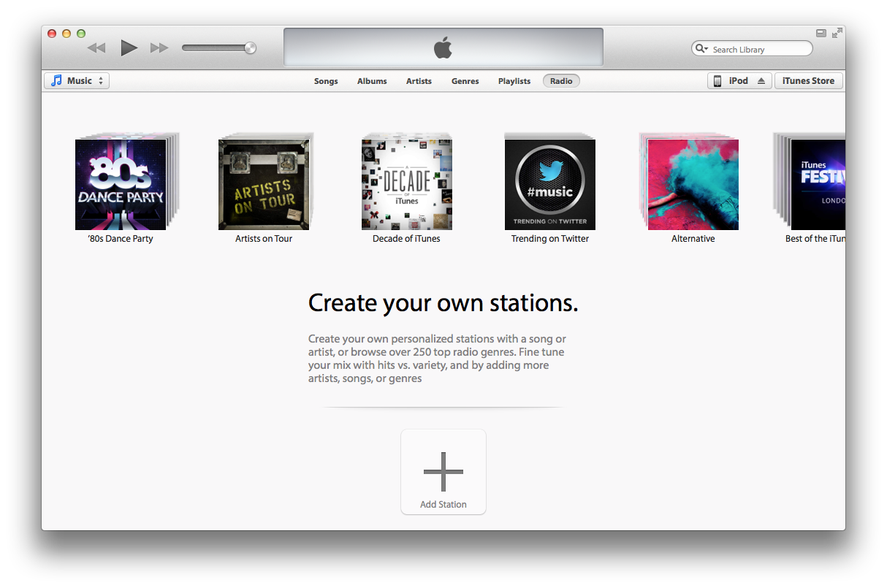Click the "Alternative" station label
This screenshot has height=588, width=887.
[x=693, y=239]
